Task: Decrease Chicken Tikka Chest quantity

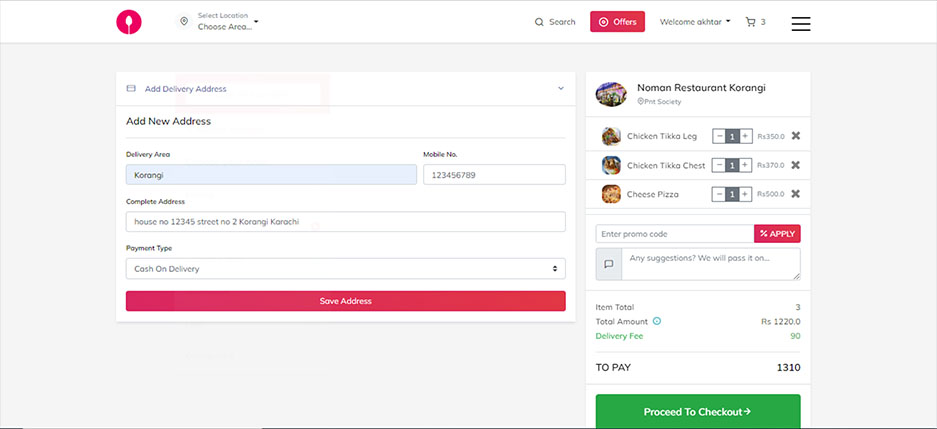Action: pos(719,165)
